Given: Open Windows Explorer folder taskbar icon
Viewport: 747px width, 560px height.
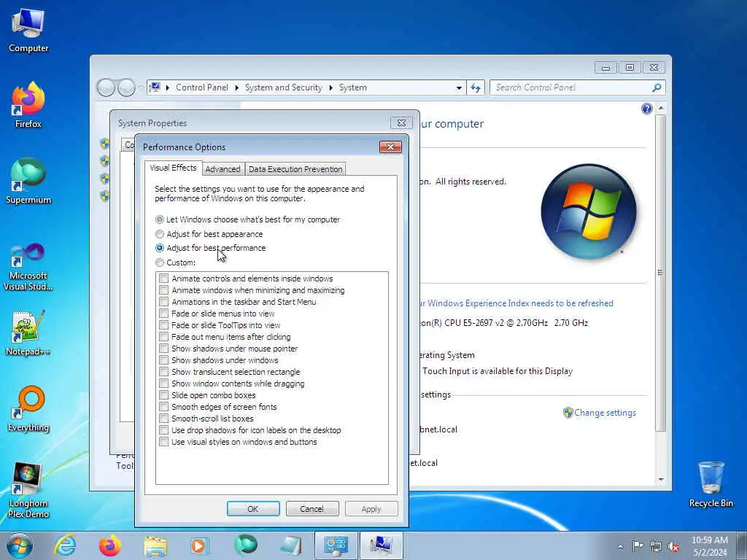Looking at the screenshot, I should click(x=155, y=545).
